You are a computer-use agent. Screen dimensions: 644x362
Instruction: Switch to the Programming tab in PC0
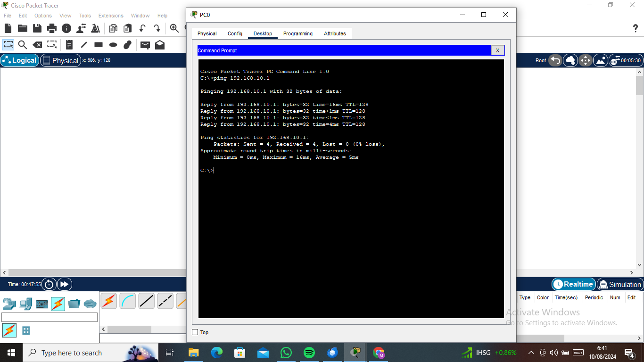[298, 33]
